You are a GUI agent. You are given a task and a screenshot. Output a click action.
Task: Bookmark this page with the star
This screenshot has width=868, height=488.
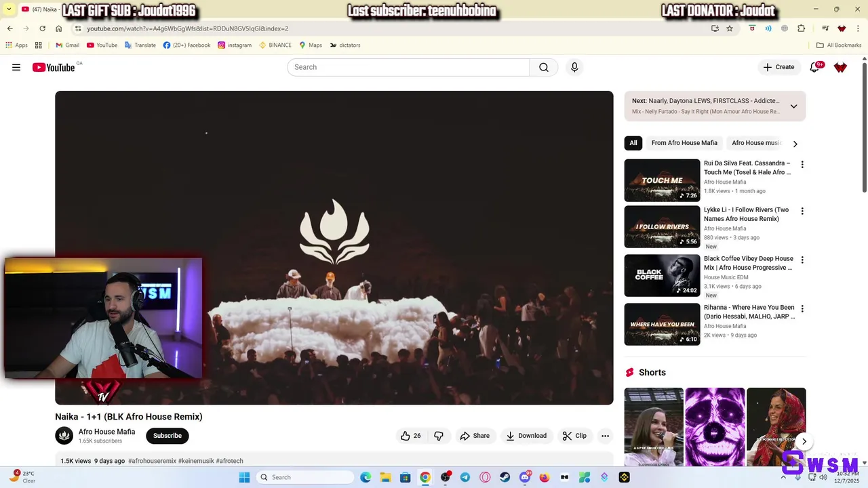tap(730, 28)
